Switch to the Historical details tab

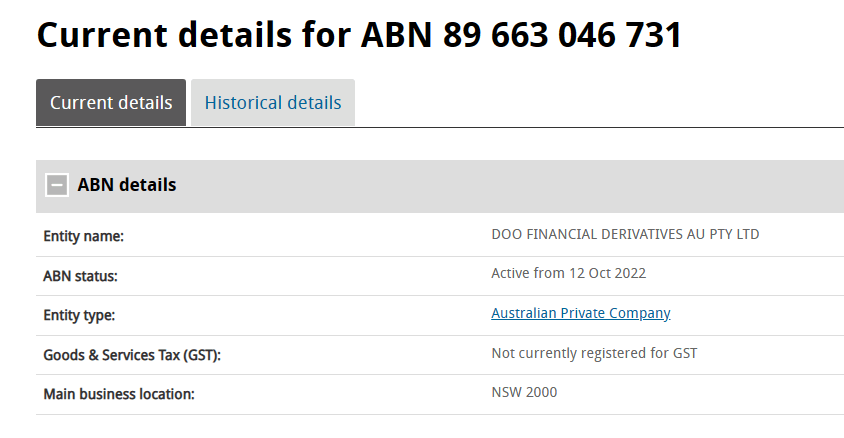pyautogui.click(x=273, y=103)
